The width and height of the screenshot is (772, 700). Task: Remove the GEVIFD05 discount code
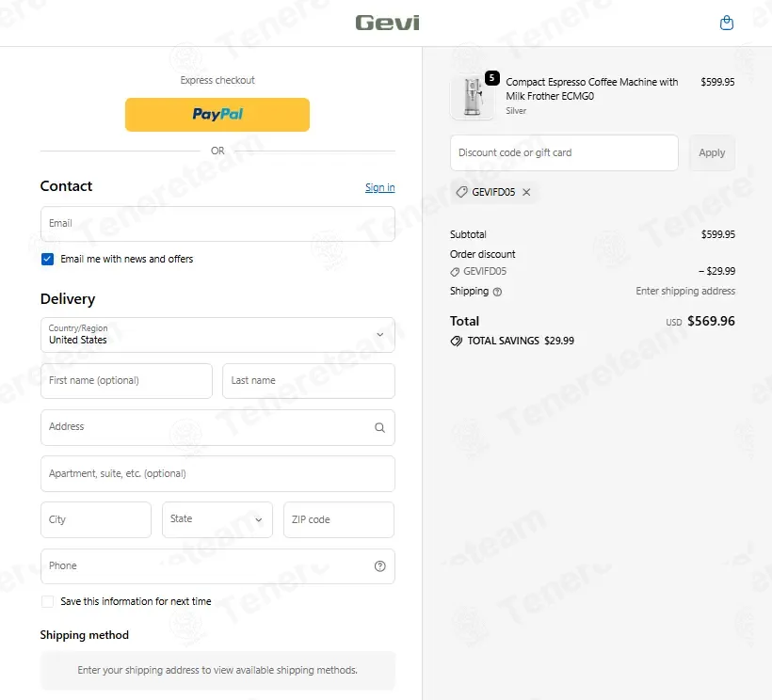click(x=526, y=192)
